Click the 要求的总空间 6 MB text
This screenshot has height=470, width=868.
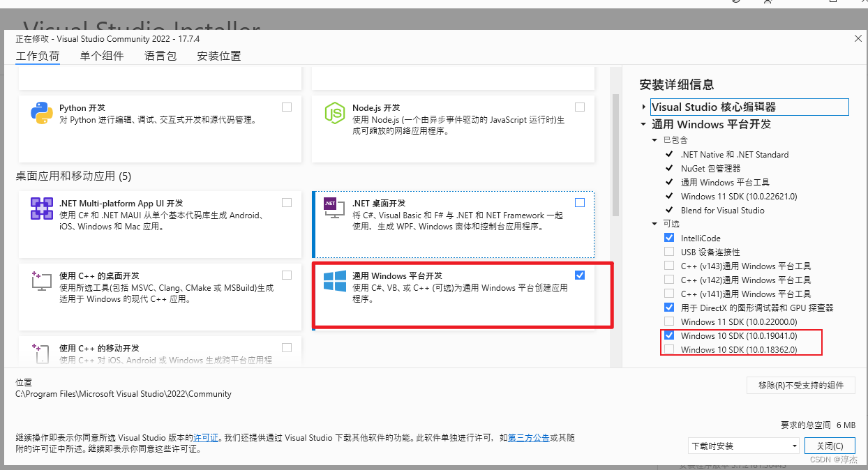tap(818, 425)
